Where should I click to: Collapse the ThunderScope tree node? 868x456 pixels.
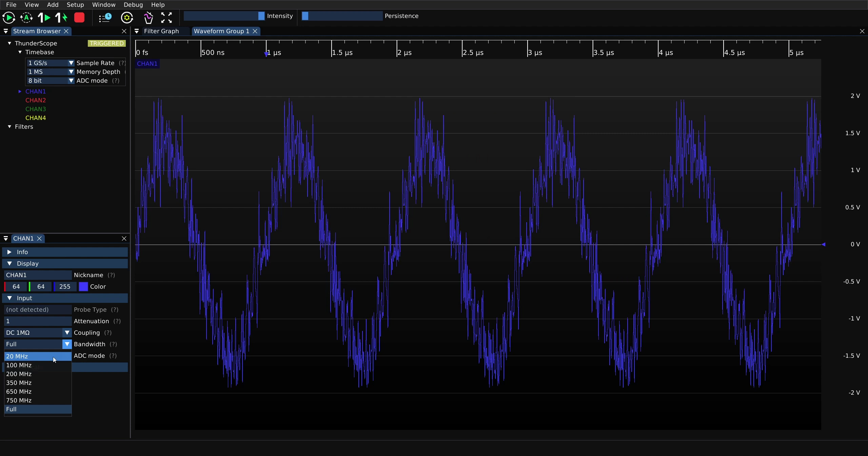point(9,43)
